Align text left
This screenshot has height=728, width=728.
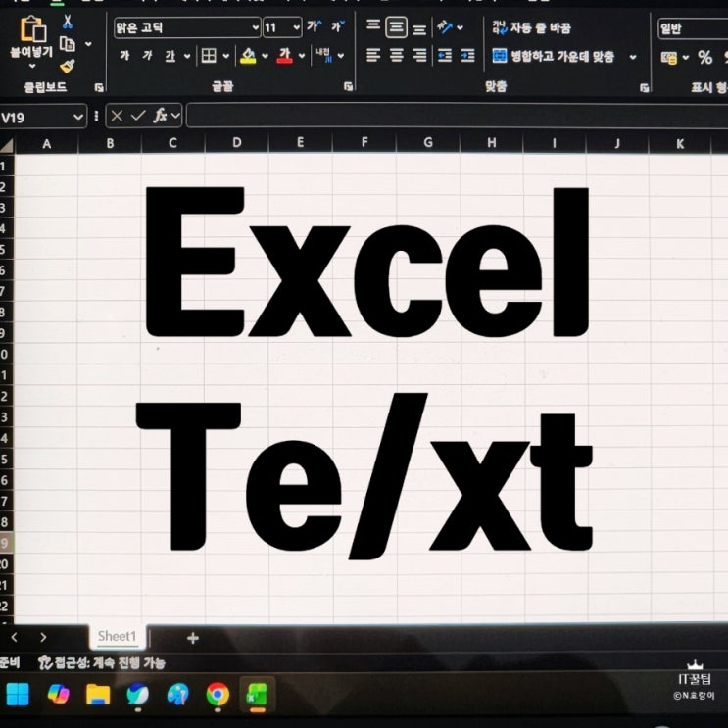tap(373, 56)
